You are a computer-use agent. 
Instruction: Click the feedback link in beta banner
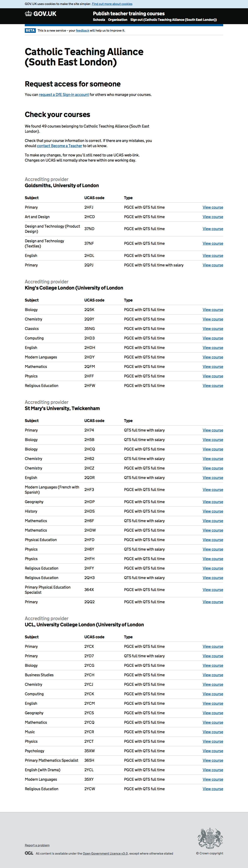[82, 31]
